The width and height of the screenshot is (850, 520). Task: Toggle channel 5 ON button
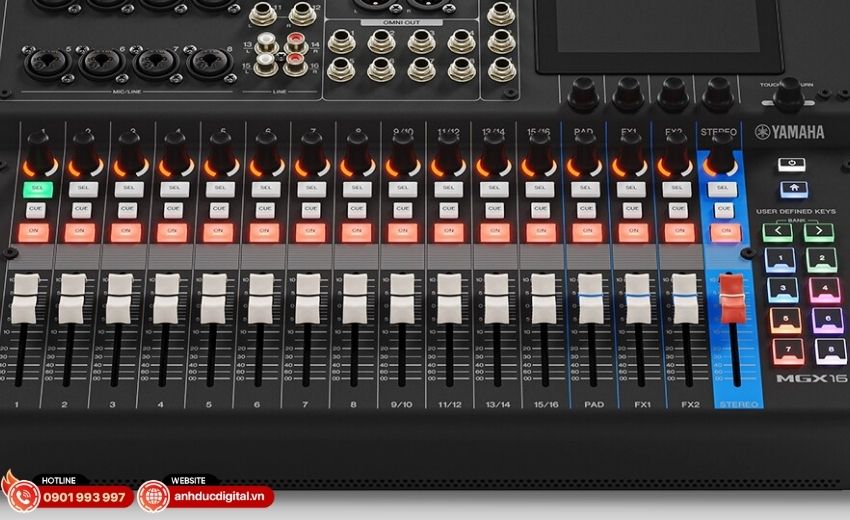click(218, 232)
